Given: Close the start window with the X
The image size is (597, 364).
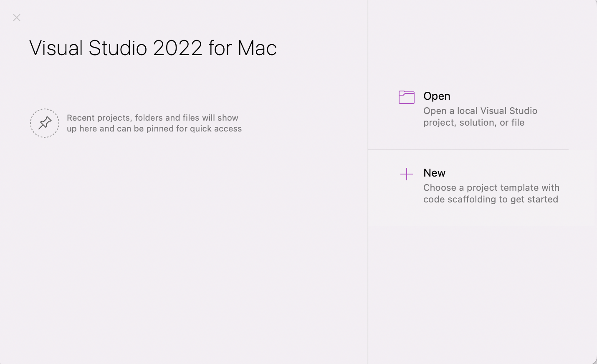Looking at the screenshot, I should point(17,18).
